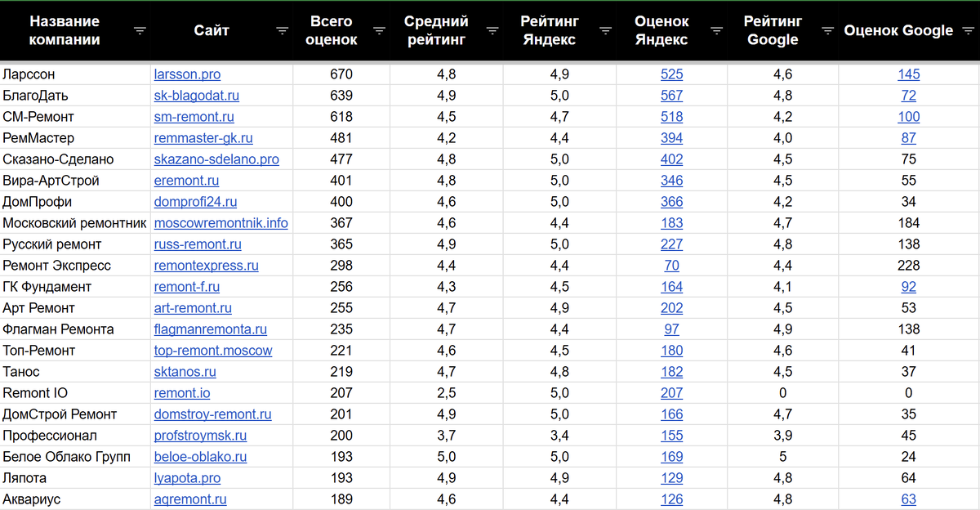980x510 pixels.
Task: Click the remont-f.ru link
Action: pos(186,287)
